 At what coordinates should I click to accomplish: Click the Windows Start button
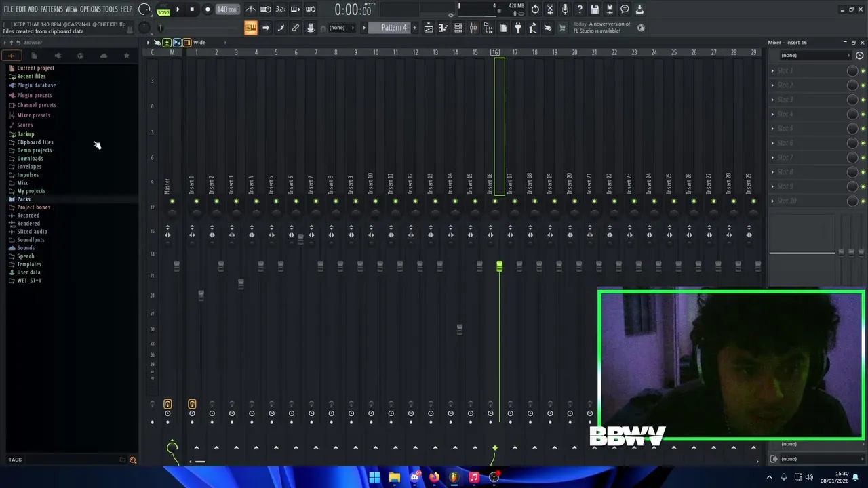(x=374, y=477)
